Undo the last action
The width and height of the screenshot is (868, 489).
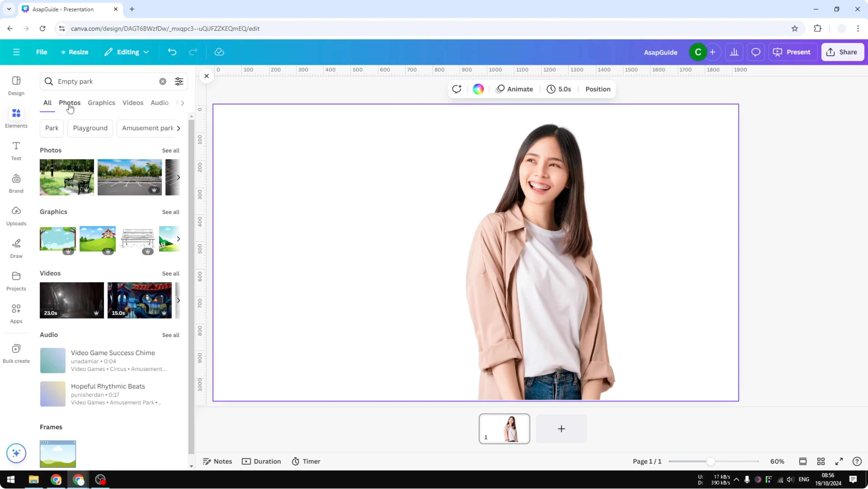[x=172, y=52]
